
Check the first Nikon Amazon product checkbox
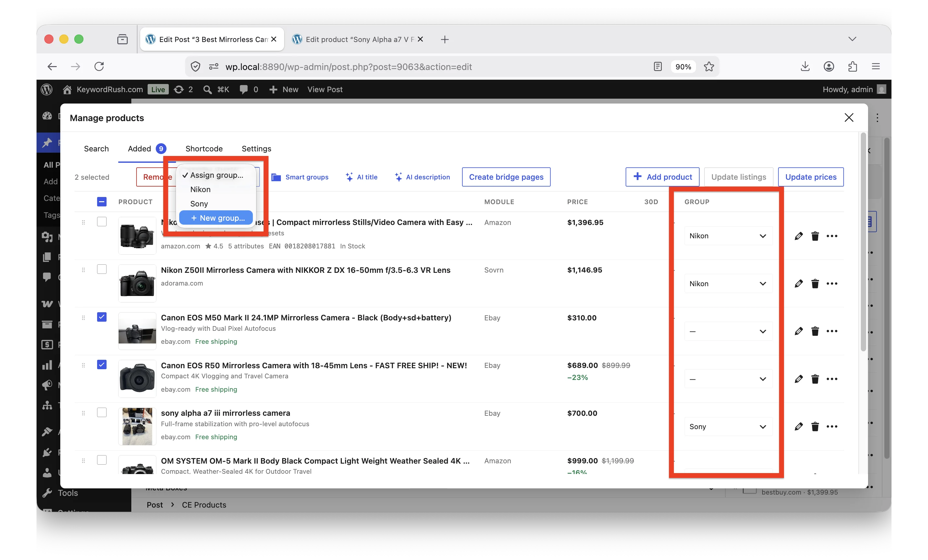102,222
